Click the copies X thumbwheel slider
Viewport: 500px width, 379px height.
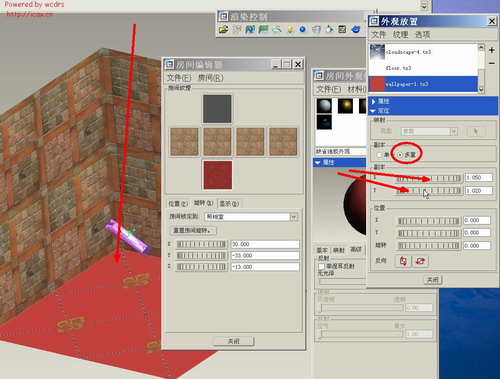[x=429, y=178]
